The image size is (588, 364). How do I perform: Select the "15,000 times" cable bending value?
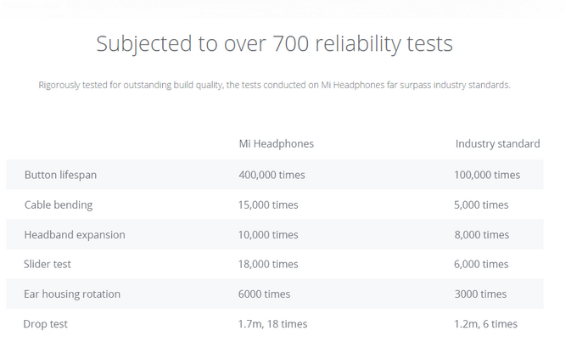[x=268, y=204]
